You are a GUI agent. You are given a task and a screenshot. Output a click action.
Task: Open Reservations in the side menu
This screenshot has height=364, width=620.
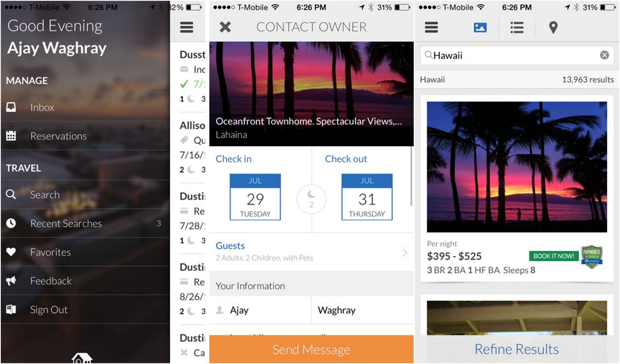pos(58,136)
